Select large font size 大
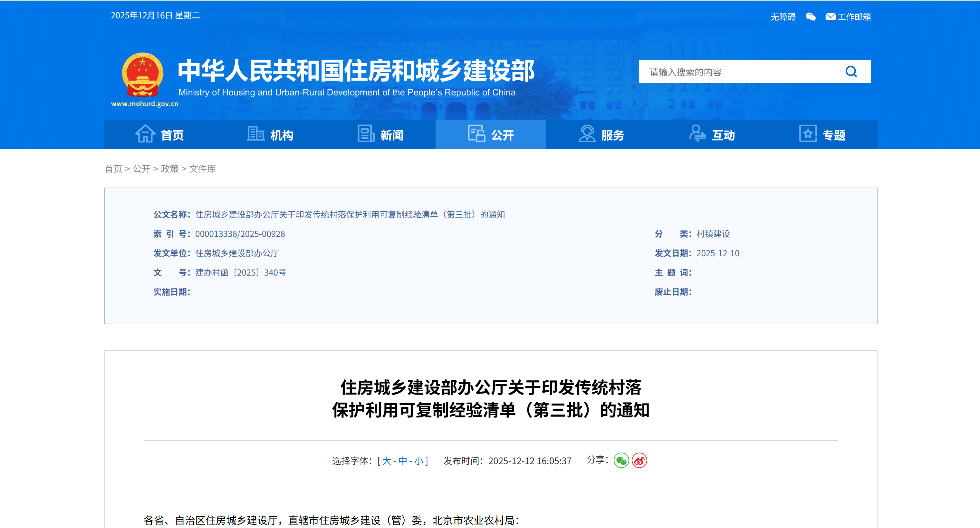The width and height of the screenshot is (980, 528). click(x=387, y=461)
